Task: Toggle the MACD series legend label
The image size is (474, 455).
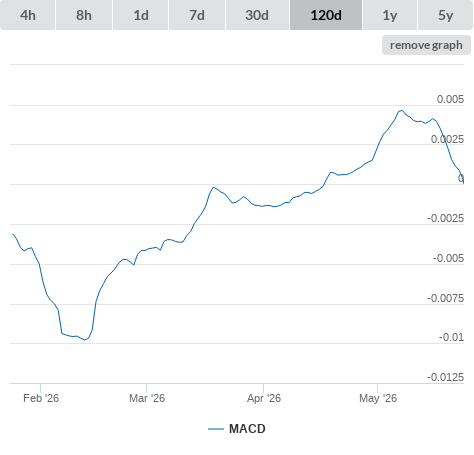Action: click(x=247, y=429)
